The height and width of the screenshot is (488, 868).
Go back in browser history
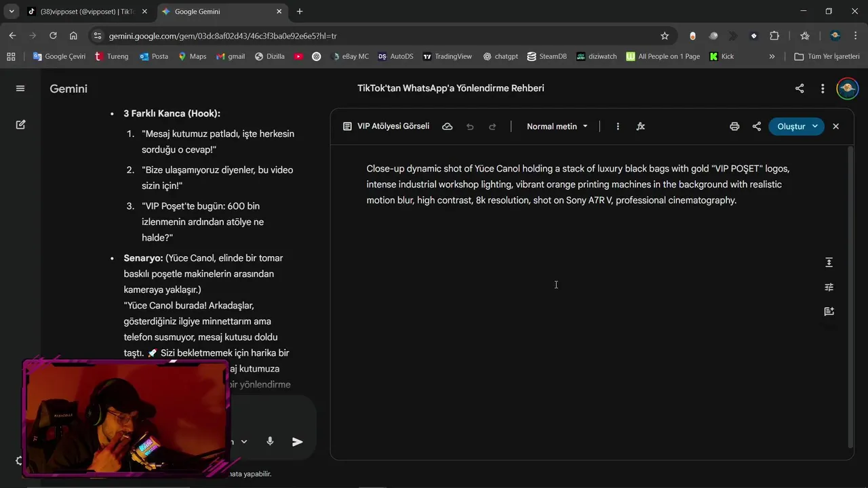[x=12, y=36]
